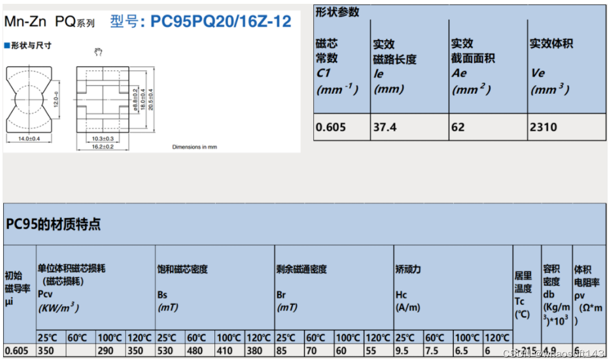This screenshot has height=364, width=614.
Task: Click the le value 37.4
Action: [x=384, y=127]
